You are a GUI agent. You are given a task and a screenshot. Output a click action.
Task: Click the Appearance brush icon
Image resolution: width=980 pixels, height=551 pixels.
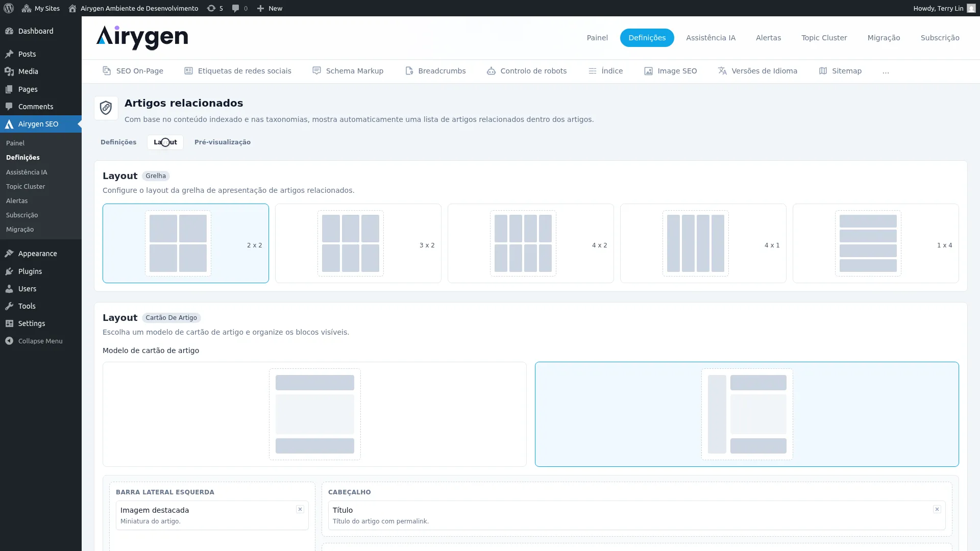9,254
